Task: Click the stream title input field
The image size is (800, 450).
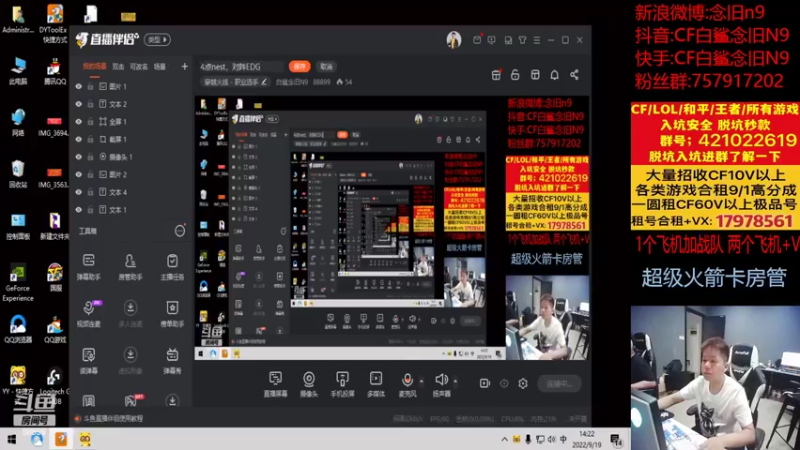Action: click(x=240, y=67)
